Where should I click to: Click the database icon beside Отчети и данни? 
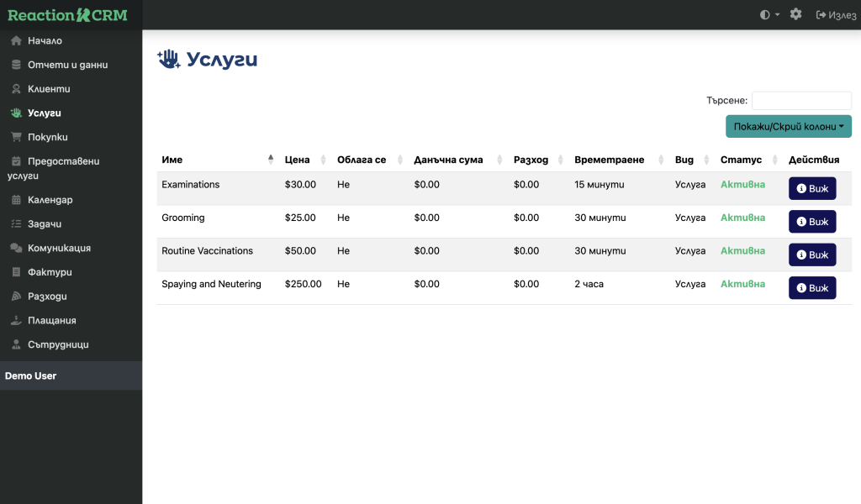click(x=16, y=65)
